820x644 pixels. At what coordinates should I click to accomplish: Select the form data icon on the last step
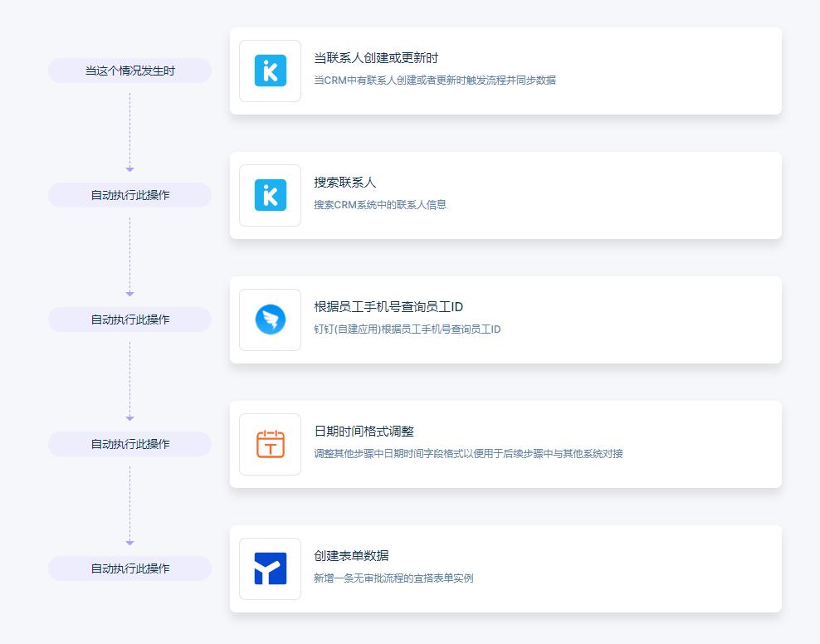pos(270,568)
